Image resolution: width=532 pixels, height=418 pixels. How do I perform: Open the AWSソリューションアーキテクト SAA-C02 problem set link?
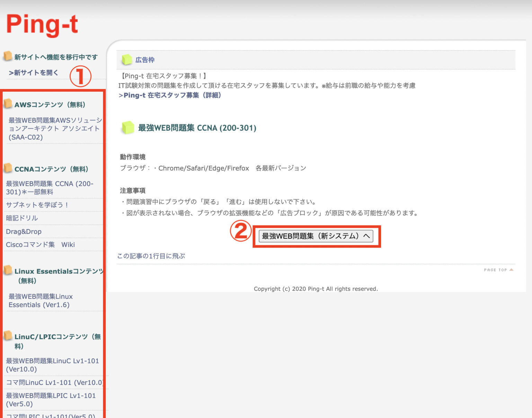point(54,129)
